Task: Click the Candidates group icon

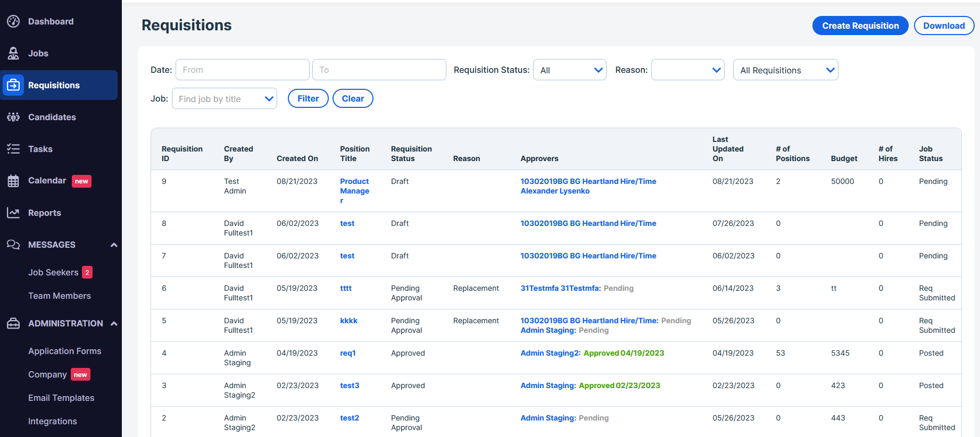Action: pyautogui.click(x=13, y=117)
